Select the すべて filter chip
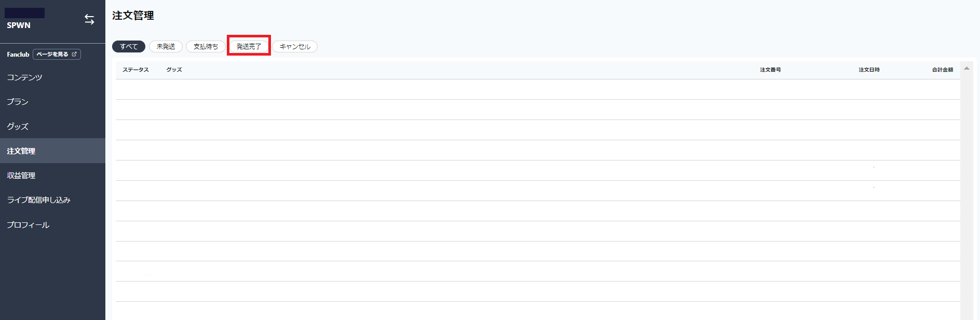The width and height of the screenshot is (980, 320). 129,47
